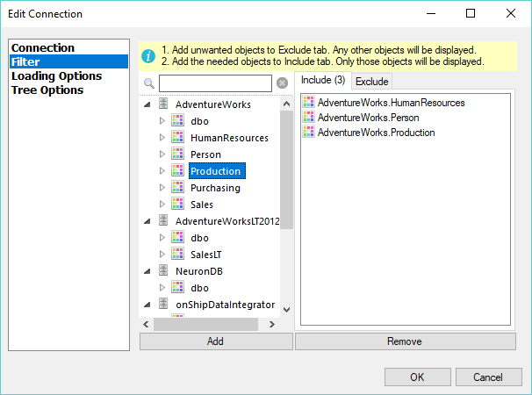Collapse the onShipDataIntegrator database node

[147, 305]
